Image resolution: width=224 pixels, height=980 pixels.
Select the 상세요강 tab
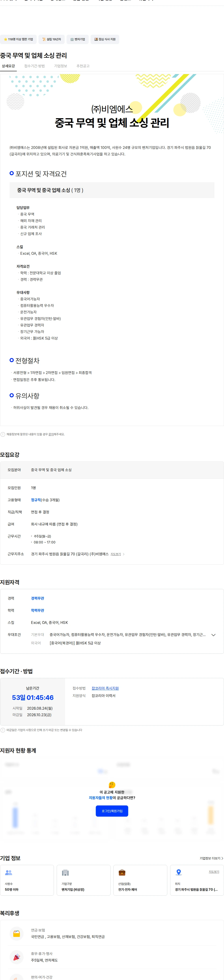click(x=8, y=66)
